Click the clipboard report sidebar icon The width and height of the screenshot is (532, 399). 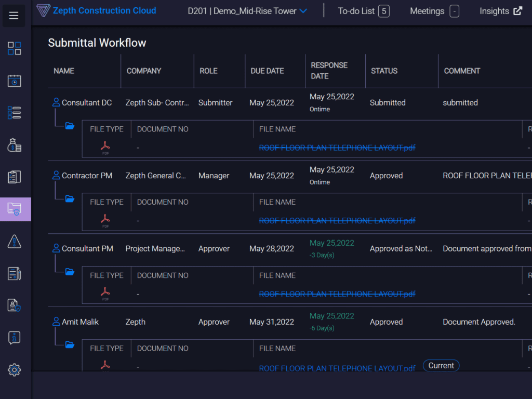point(15,177)
